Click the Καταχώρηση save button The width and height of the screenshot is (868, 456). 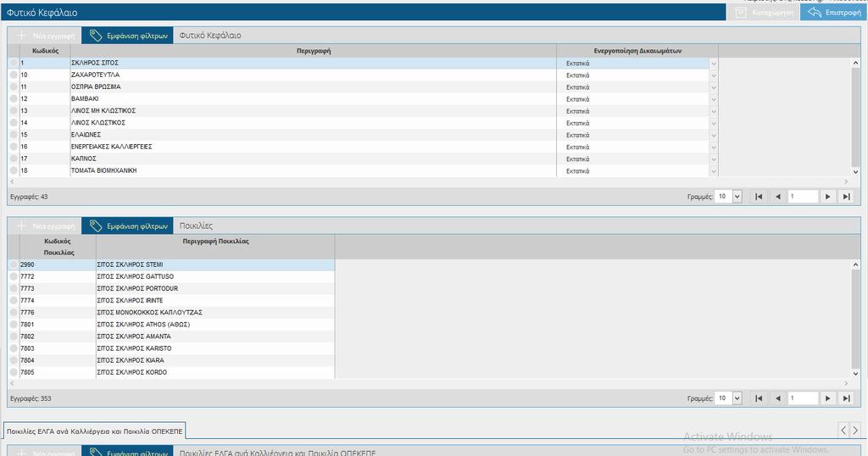tap(764, 12)
